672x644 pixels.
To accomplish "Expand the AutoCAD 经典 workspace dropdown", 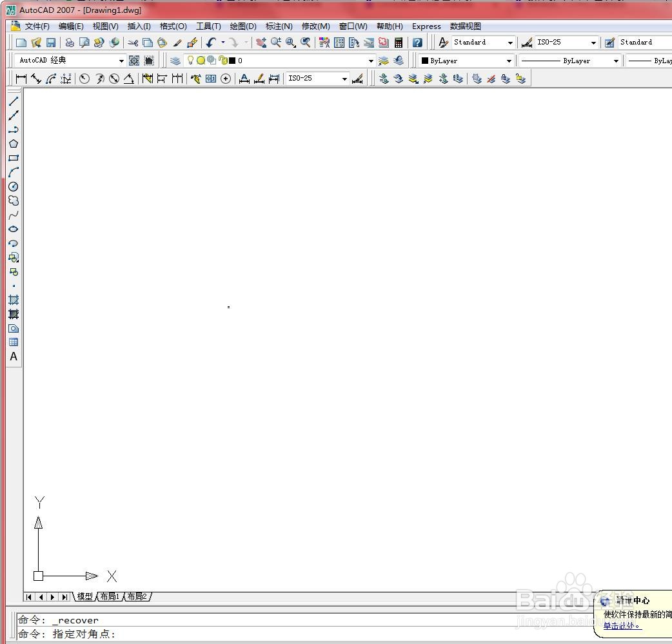I will 121,61.
